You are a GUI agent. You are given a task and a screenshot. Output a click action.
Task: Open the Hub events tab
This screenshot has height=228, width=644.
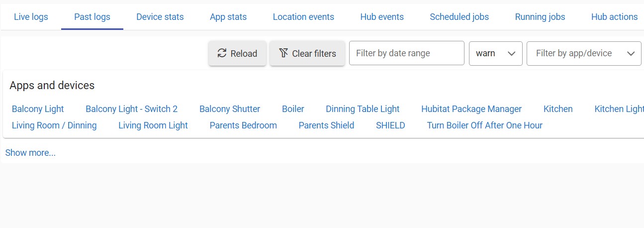pos(382,17)
